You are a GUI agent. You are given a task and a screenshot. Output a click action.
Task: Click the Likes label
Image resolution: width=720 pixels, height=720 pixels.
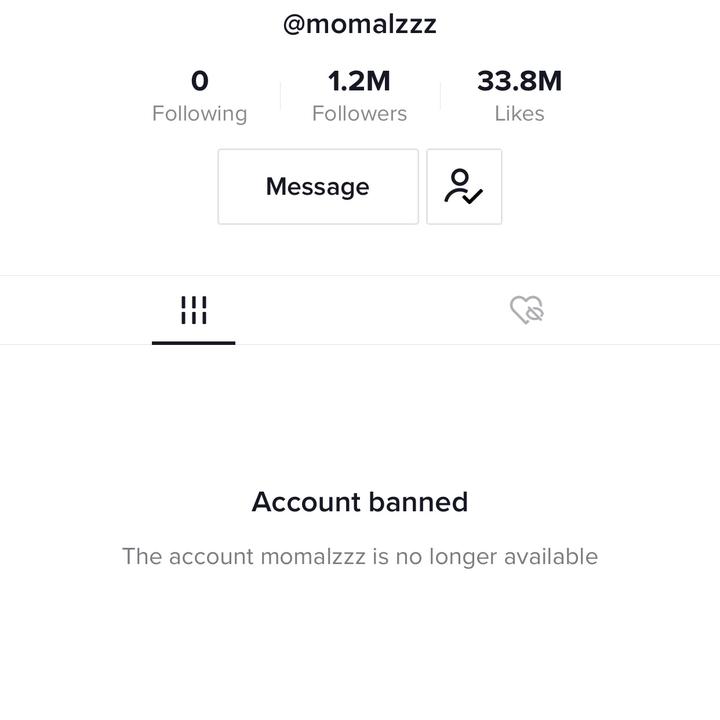(519, 114)
